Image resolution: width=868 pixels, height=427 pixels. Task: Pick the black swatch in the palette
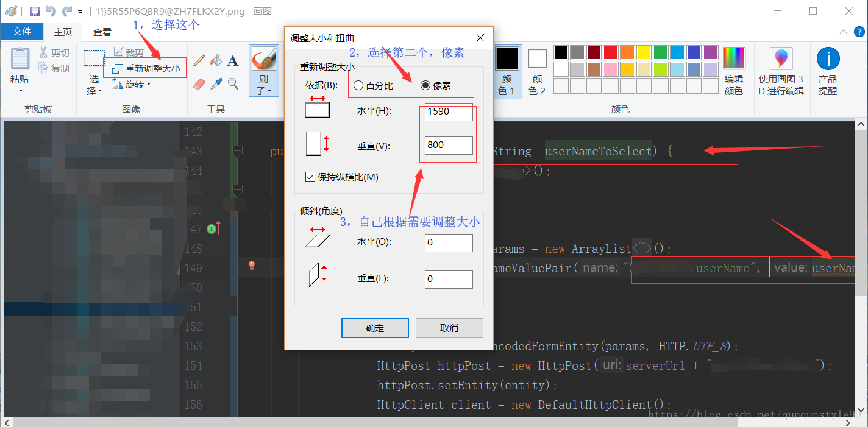click(561, 53)
